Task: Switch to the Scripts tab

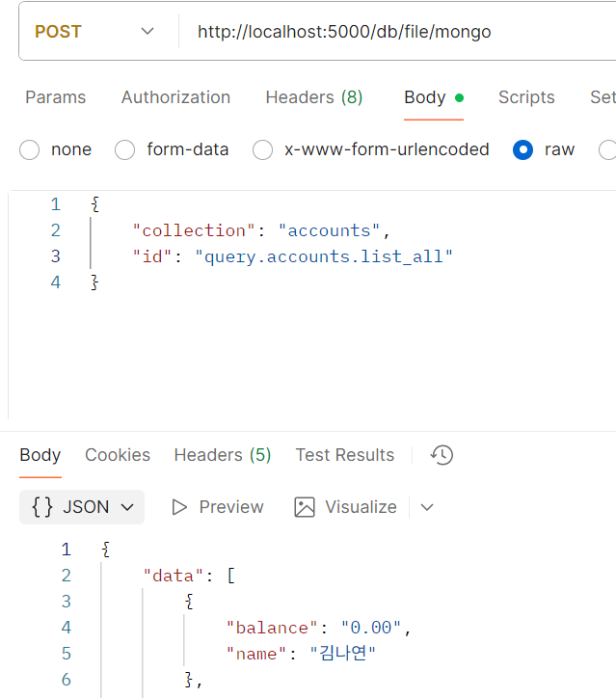Action: (526, 97)
